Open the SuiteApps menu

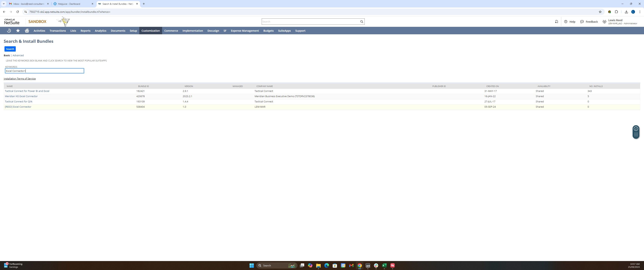284,31
